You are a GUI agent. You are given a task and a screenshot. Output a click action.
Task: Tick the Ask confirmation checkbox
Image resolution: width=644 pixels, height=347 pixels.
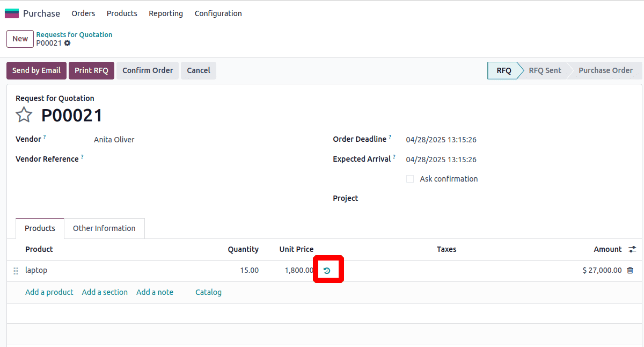tap(410, 179)
